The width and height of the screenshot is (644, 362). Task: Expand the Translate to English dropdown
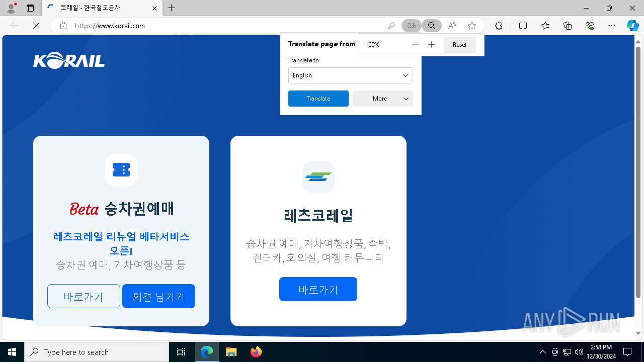350,75
